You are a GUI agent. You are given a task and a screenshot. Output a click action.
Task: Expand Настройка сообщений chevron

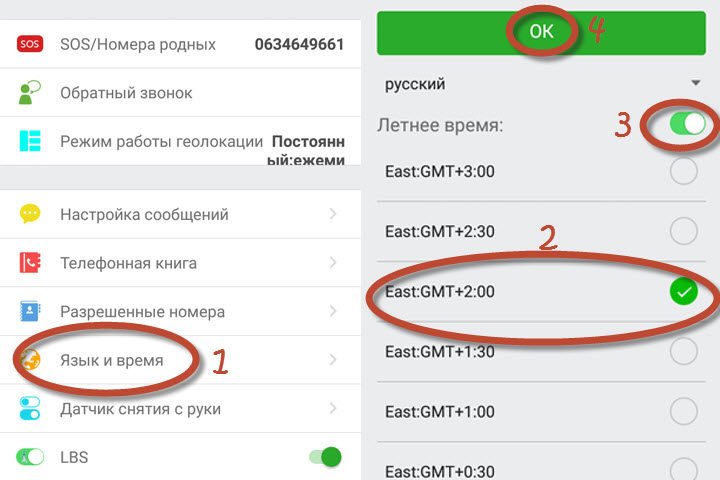coord(333,214)
